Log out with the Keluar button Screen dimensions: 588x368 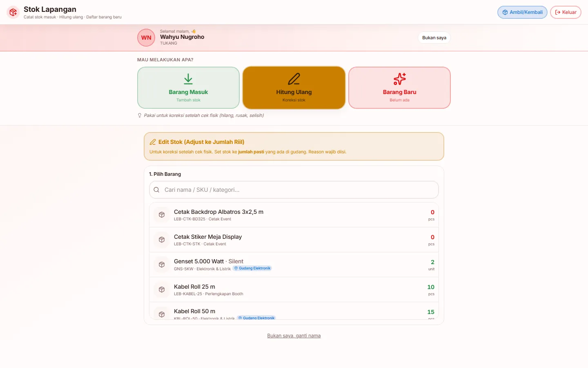pyautogui.click(x=566, y=12)
